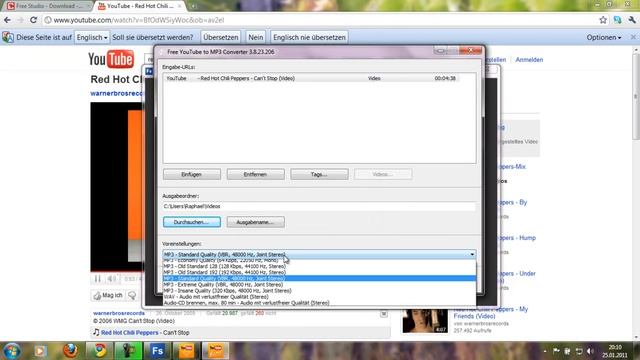Click the Durchsuchen... button

pyautogui.click(x=191, y=222)
